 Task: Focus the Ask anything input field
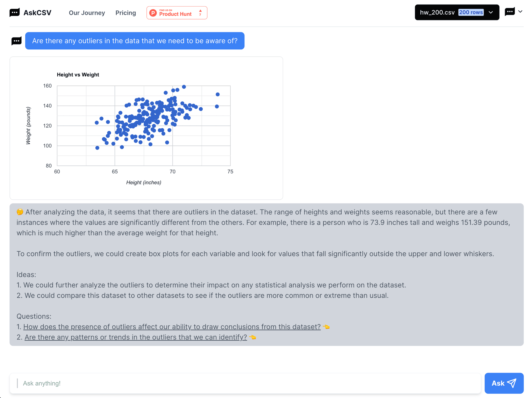(245, 383)
